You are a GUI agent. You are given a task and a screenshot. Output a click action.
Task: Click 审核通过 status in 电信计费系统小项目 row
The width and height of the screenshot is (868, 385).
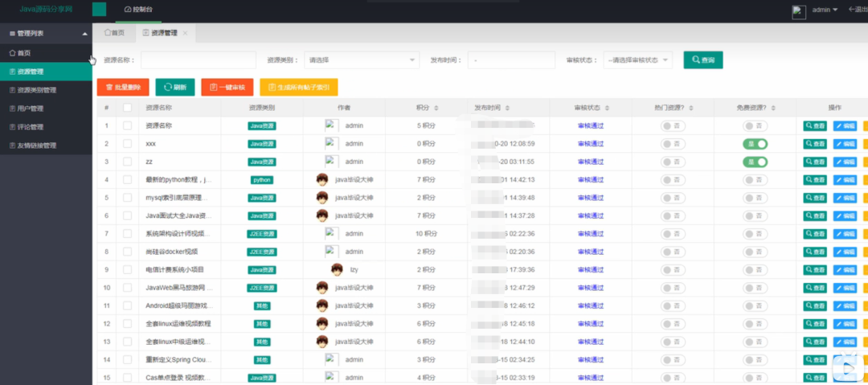coord(590,270)
